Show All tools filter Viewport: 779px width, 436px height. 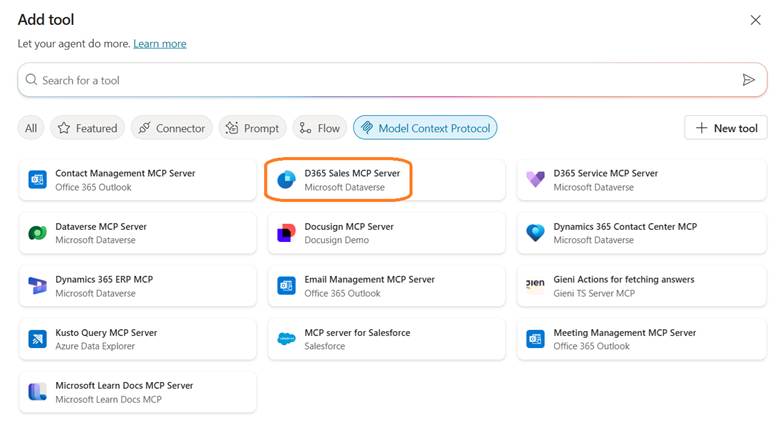31,128
